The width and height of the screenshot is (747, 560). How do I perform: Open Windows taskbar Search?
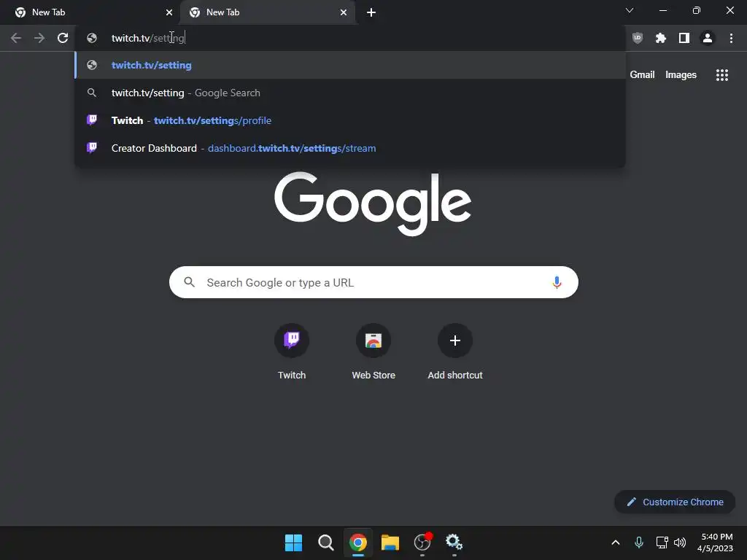tap(326, 542)
